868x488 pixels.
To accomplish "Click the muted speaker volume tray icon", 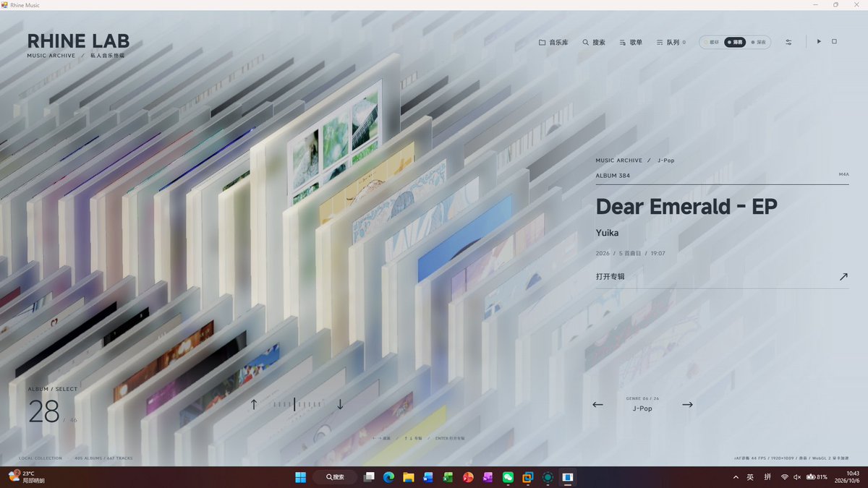I will tap(797, 477).
